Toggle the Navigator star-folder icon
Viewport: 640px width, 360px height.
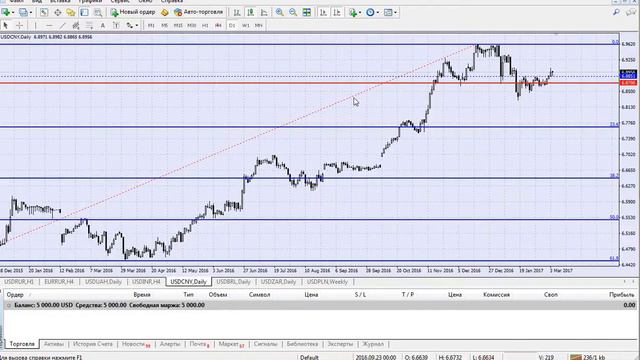pos(71,12)
